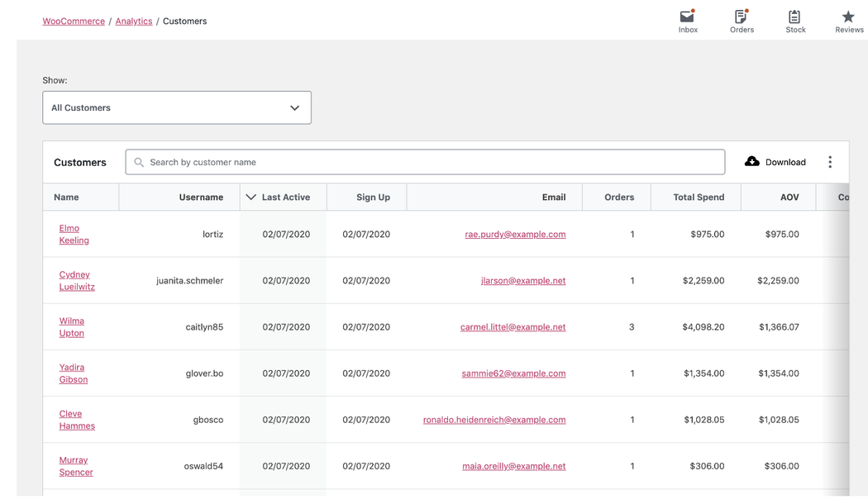Open customer Elmo Keeling

74,235
